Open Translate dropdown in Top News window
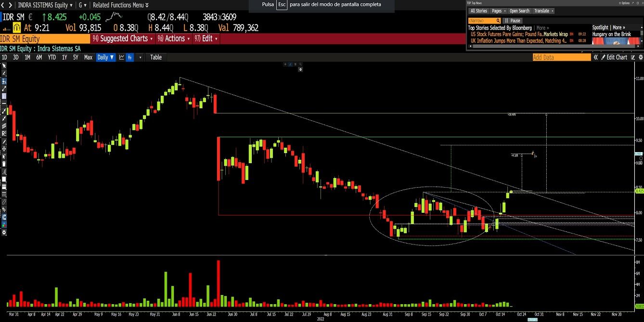 [544, 11]
